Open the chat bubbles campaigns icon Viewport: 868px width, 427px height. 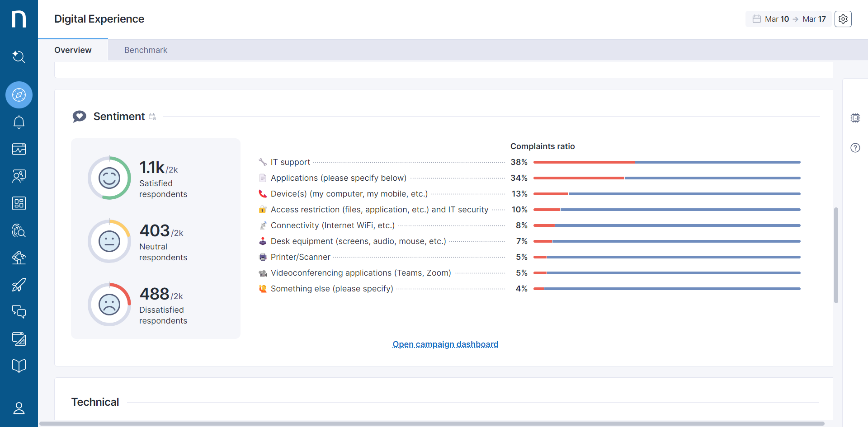pos(19,312)
